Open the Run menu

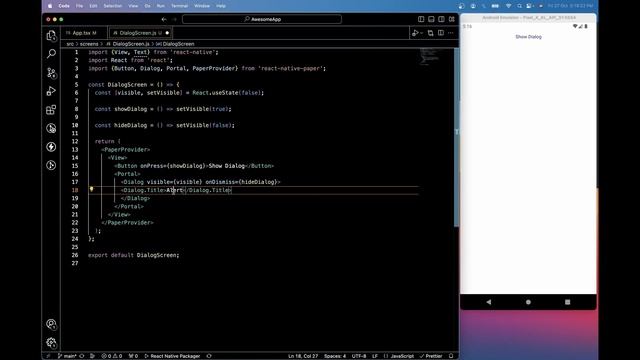tap(161, 6)
